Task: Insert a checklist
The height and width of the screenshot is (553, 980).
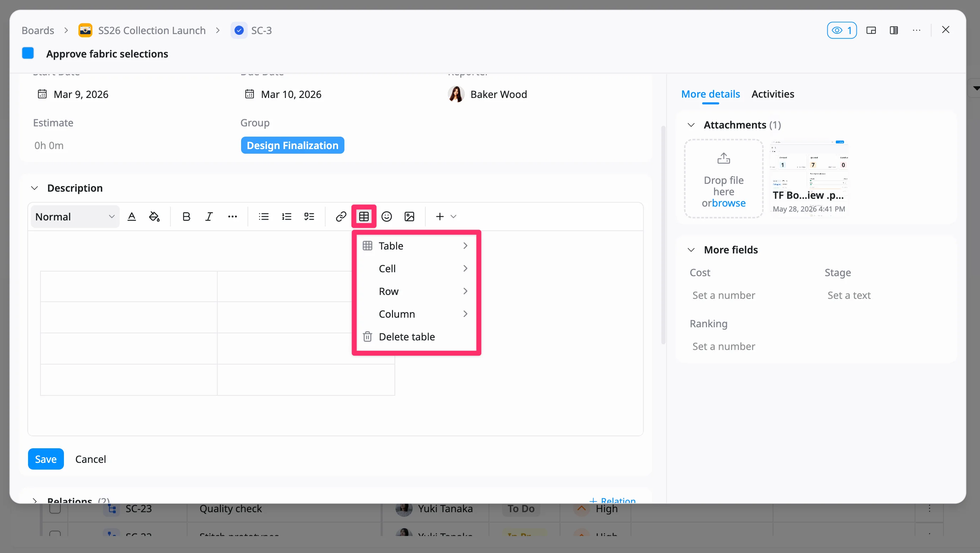Action: click(x=309, y=217)
